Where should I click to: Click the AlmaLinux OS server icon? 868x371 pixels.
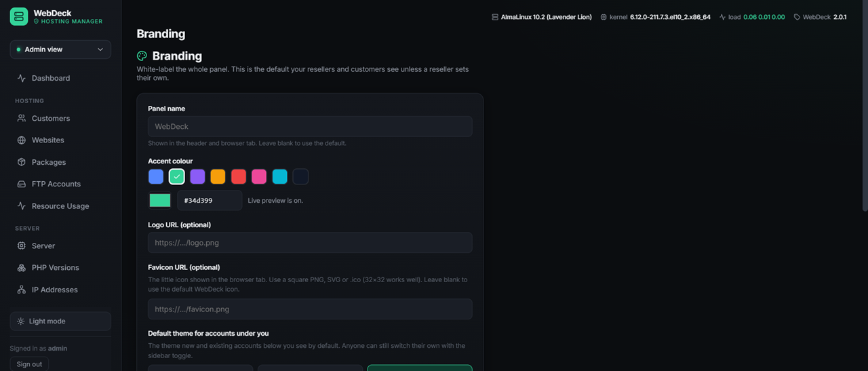(495, 17)
